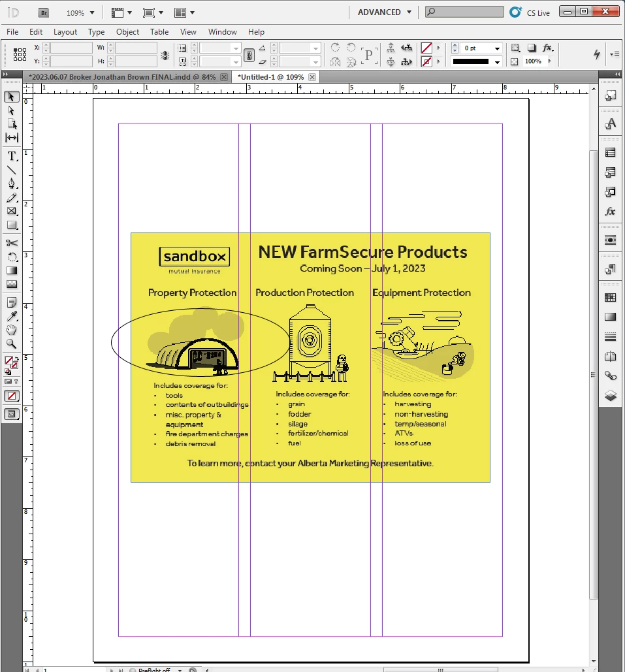Toggle constrain proportions for width and height
Image resolution: width=625 pixels, height=672 pixels.
coord(165,56)
